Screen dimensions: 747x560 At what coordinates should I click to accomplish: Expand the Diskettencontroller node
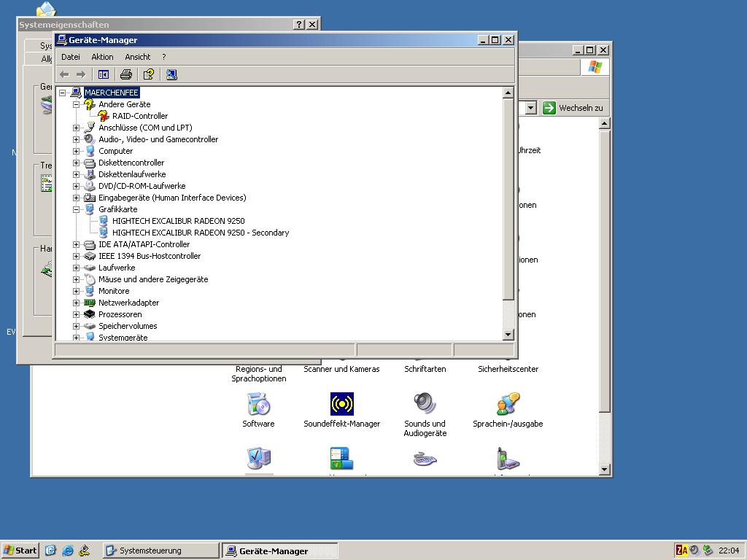click(x=76, y=163)
